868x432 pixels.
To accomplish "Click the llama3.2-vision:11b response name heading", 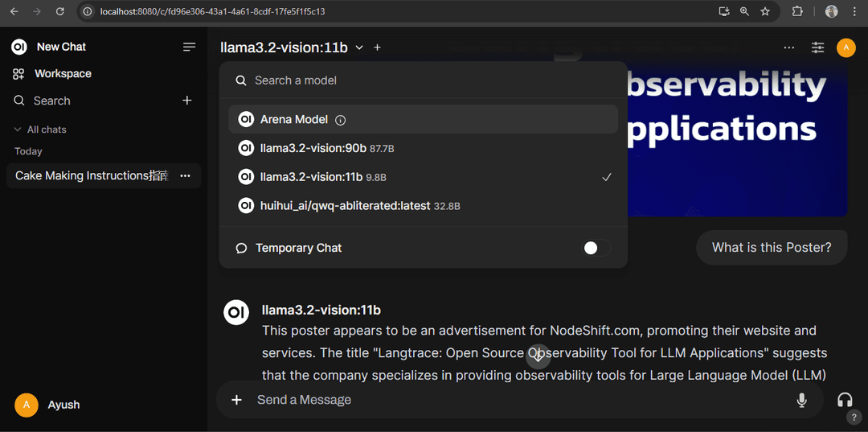I will (321, 311).
